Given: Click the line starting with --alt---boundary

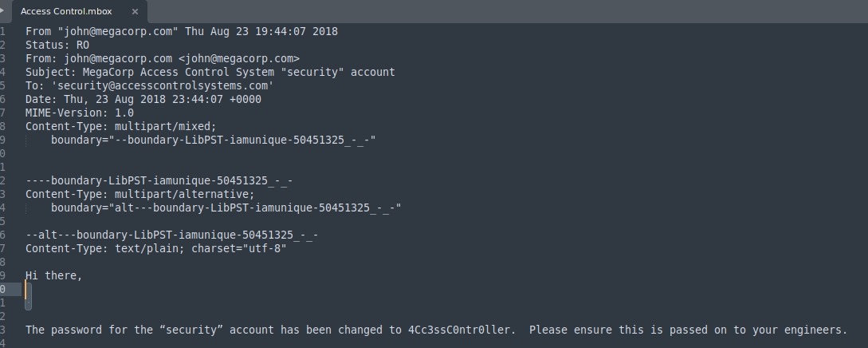Looking at the screenshot, I should (x=171, y=235).
